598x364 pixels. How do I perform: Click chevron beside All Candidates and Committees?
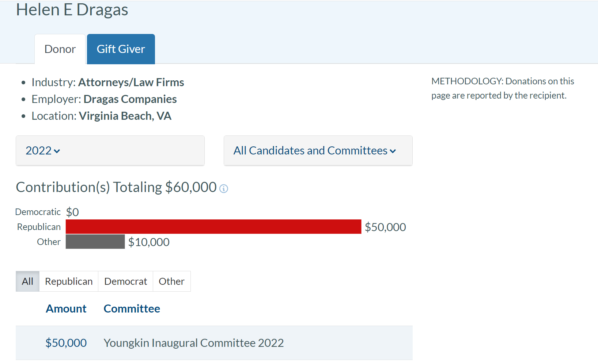point(393,151)
